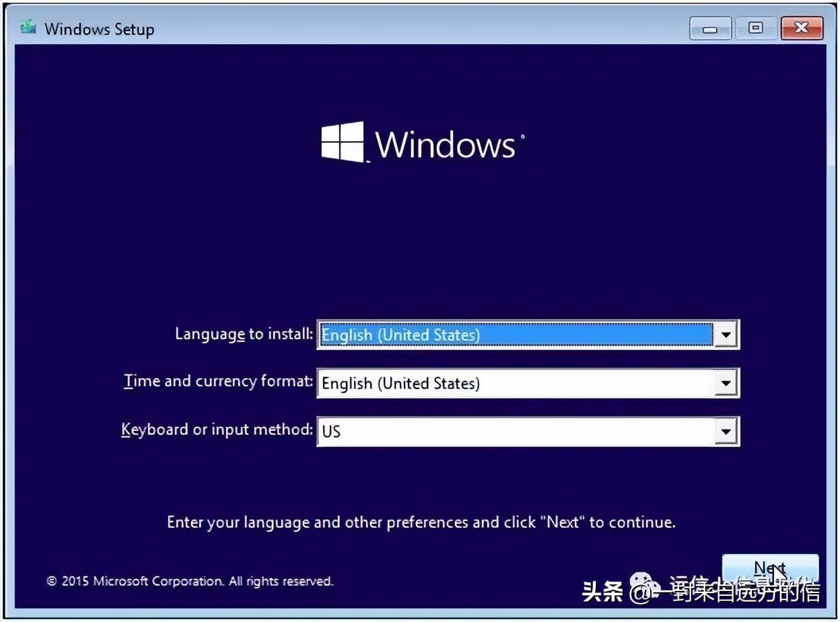The width and height of the screenshot is (840, 622).
Task: Click the Windows Setup icon in the title bar
Action: point(28,28)
